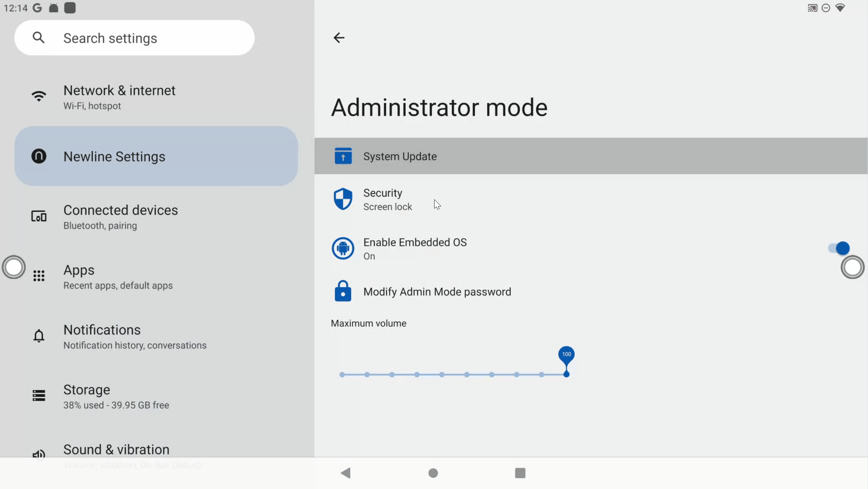Toggle the Enable Embedded OS switch
This screenshot has height=489, width=868.
(x=839, y=248)
